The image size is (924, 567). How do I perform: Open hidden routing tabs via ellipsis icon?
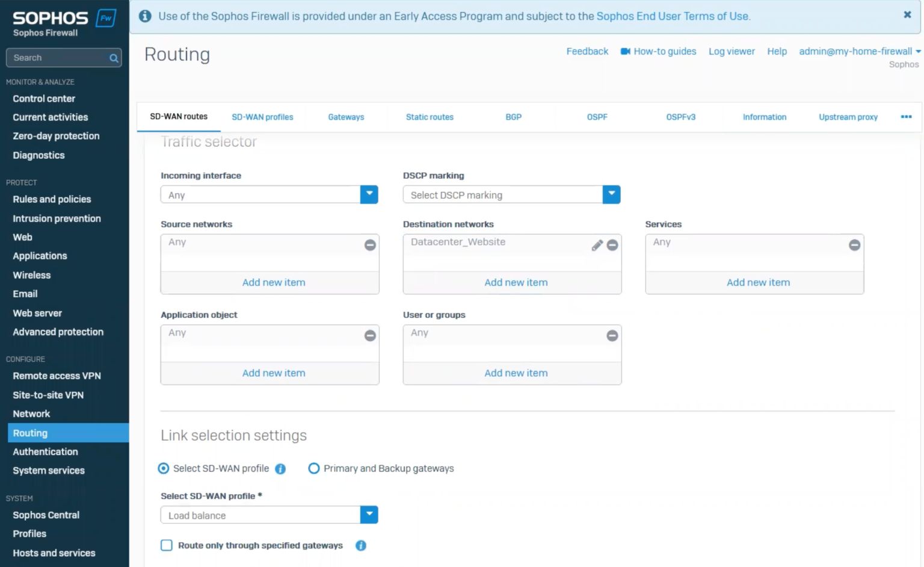(906, 117)
